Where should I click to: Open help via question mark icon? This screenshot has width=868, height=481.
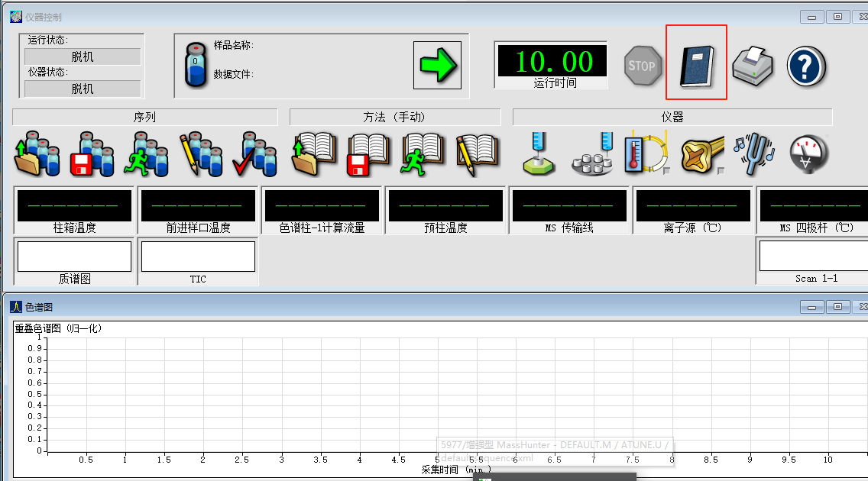pyautogui.click(x=807, y=66)
